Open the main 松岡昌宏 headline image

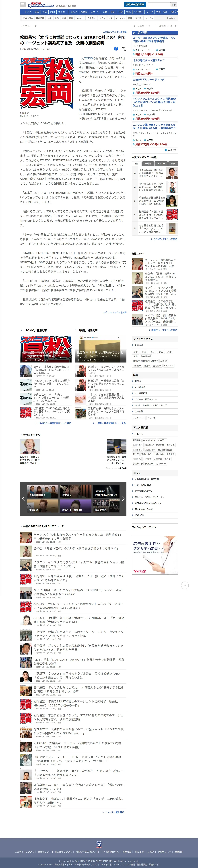pyautogui.click(x=47, y=83)
